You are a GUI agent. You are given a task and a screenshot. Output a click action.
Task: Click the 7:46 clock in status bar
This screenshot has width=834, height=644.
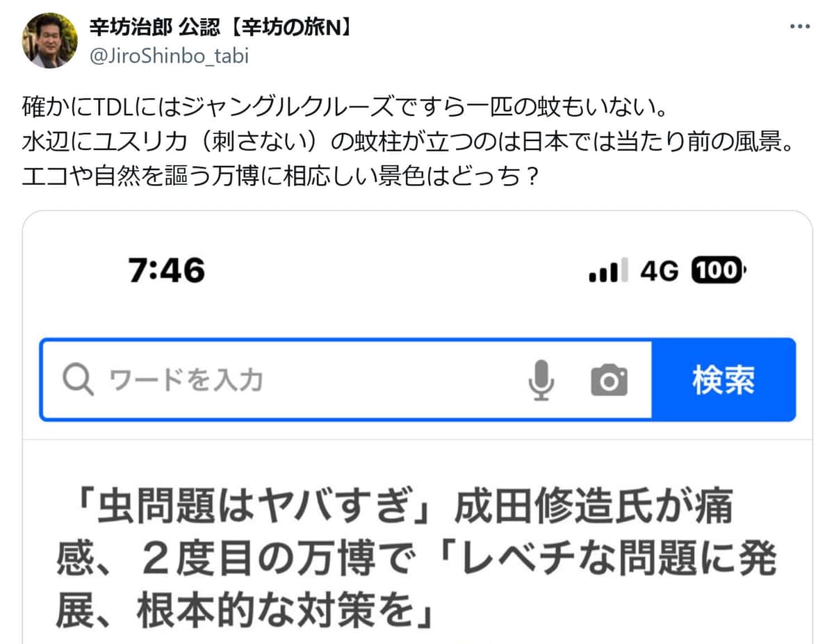pos(167,270)
